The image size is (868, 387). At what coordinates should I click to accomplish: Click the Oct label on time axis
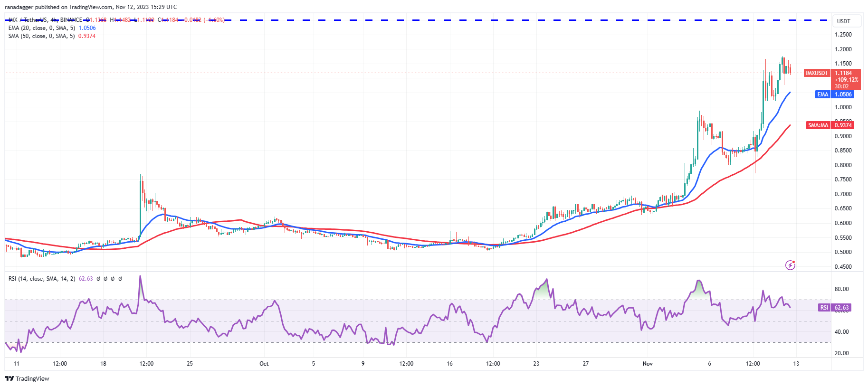pos(264,364)
